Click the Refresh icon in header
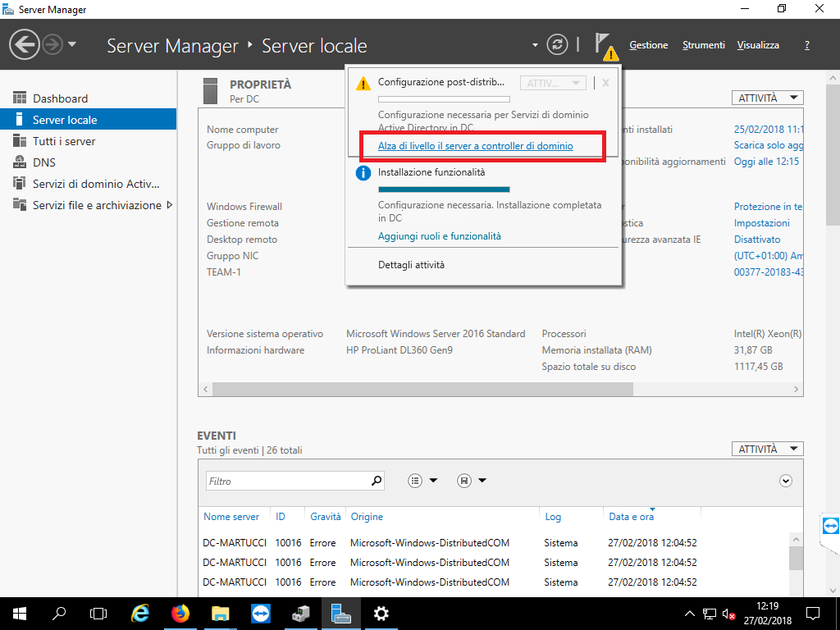This screenshot has height=630, width=840. pyautogui.click(x=557, y=44)
